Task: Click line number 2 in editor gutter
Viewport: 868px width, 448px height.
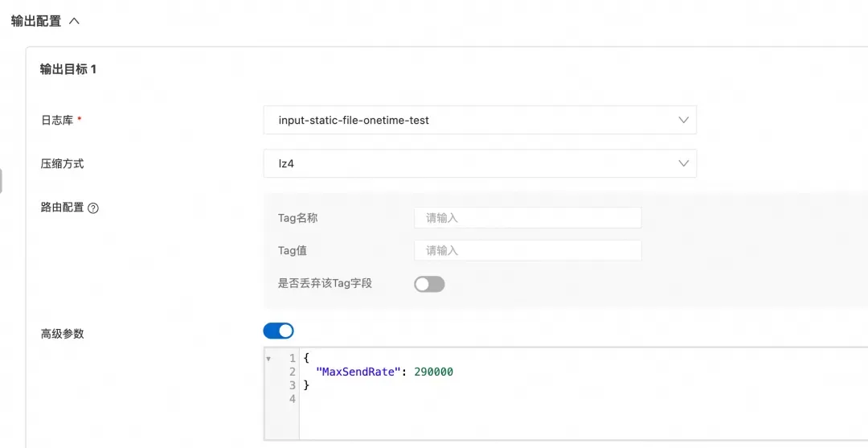Action: pos(292,372)
